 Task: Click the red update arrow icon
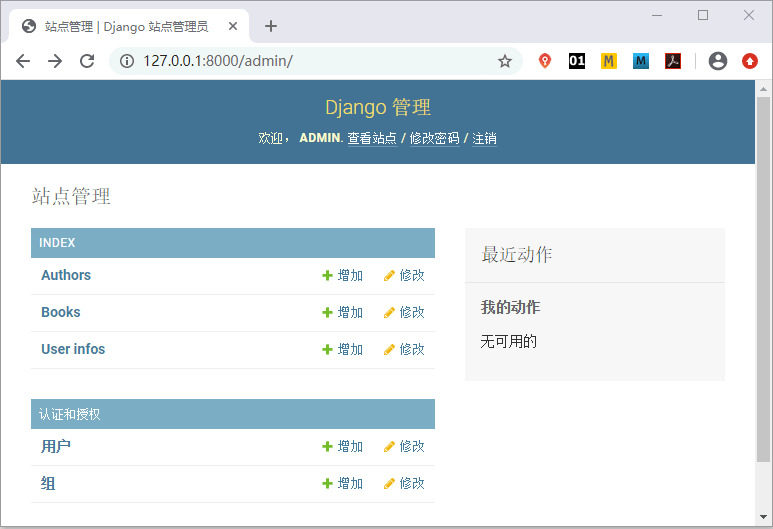tap(750, 61)
